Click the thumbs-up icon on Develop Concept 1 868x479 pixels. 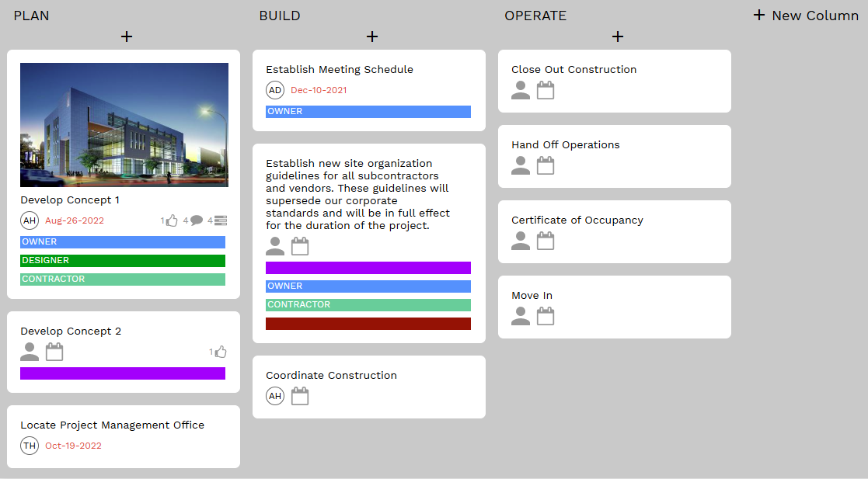pos(171,220)
